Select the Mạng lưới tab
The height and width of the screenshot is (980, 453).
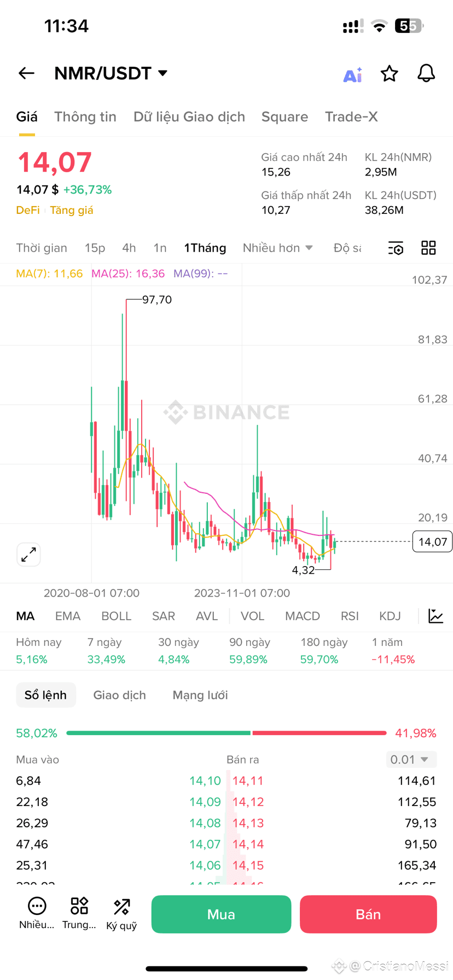pos(200,695)
